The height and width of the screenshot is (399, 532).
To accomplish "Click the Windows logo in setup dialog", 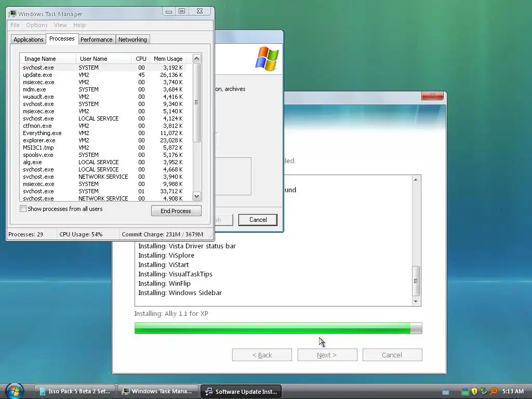I will coord(267,59).
